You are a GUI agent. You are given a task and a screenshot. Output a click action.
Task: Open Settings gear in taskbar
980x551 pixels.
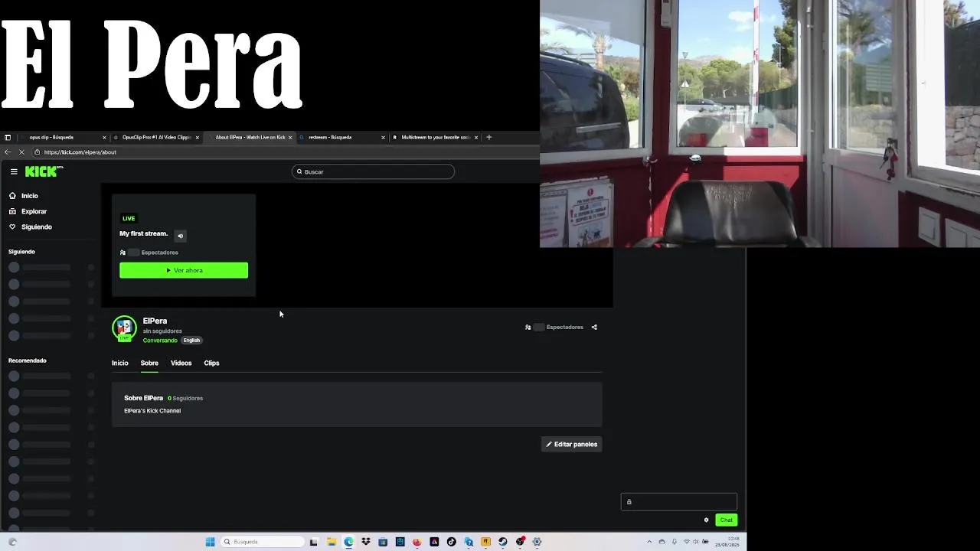537,542
